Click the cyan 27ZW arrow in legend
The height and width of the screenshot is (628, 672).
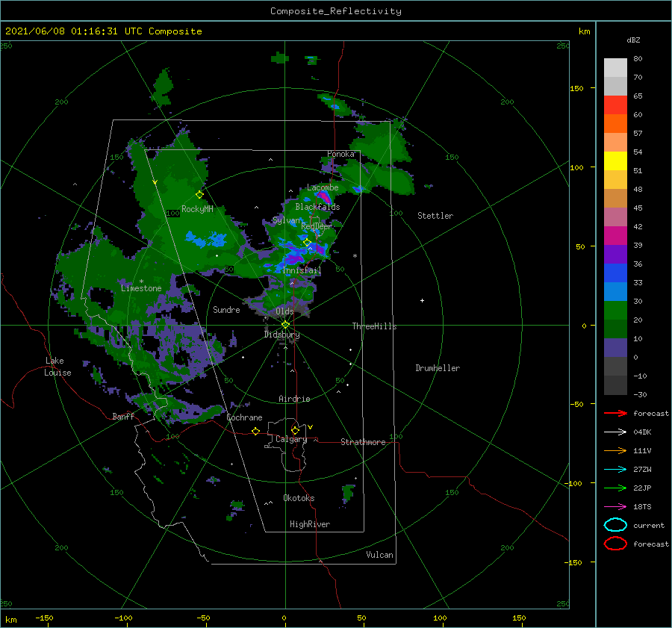(x=615, y=470)
